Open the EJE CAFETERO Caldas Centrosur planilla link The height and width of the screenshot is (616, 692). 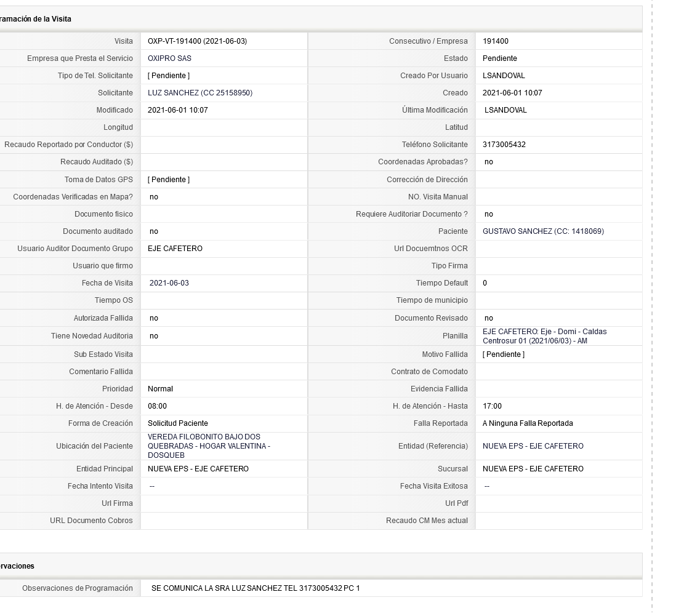[545, 336]
